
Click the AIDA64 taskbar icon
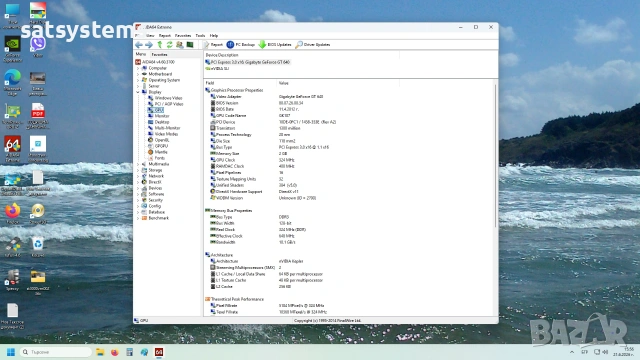point(159,352)
